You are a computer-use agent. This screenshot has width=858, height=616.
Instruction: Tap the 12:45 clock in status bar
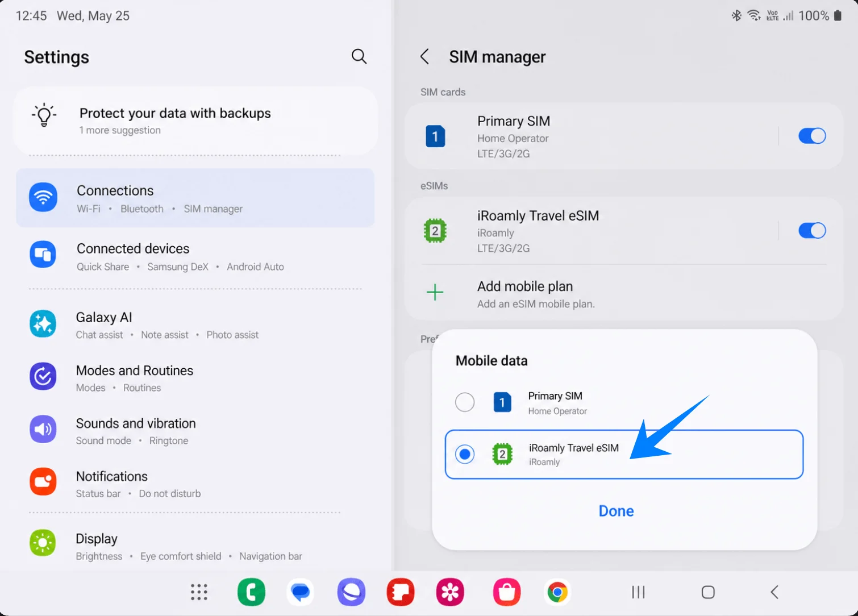point(31,16)
